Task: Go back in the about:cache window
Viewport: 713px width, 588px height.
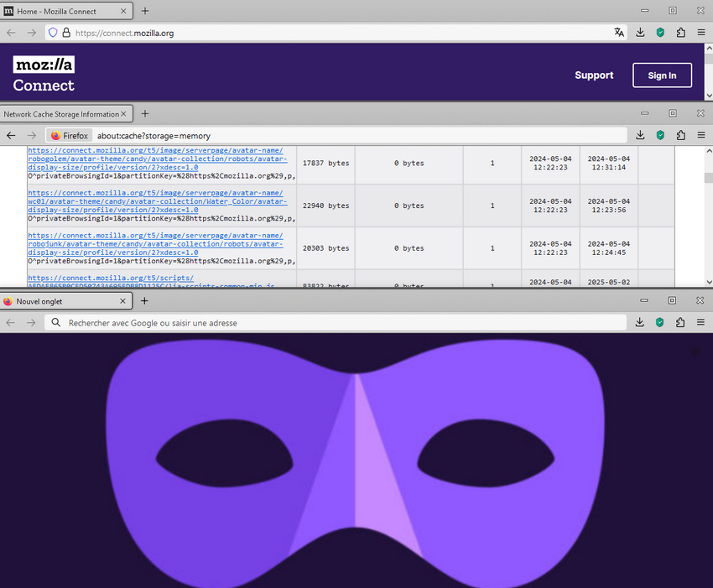Action: (x=11, y=135)
